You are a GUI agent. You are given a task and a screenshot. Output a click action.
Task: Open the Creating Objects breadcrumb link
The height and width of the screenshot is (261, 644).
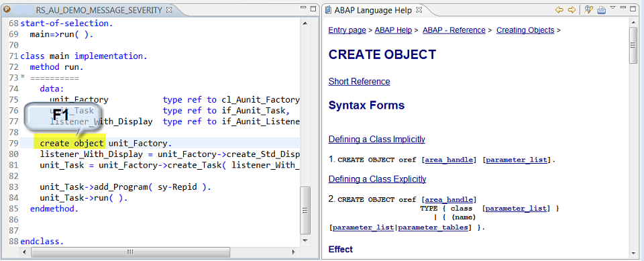pyautogui.click(x=525, y=30)
